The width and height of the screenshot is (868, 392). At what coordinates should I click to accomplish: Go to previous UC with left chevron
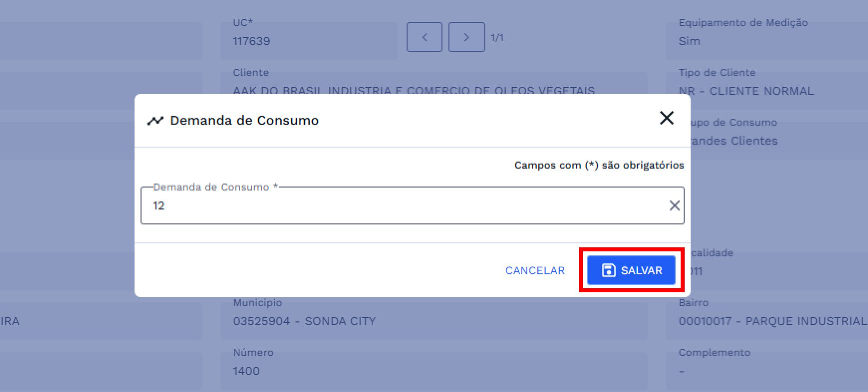coord(425,37)
